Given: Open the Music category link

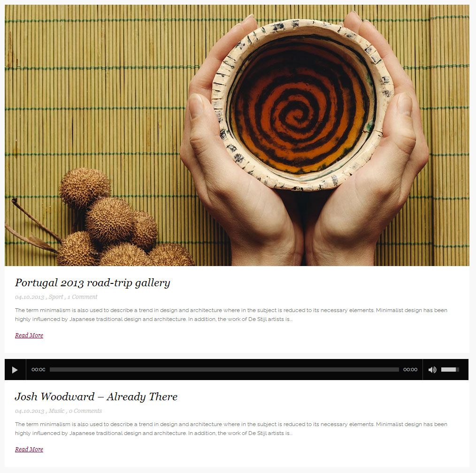Looking at the screenshot, I should tap(57, 411).
